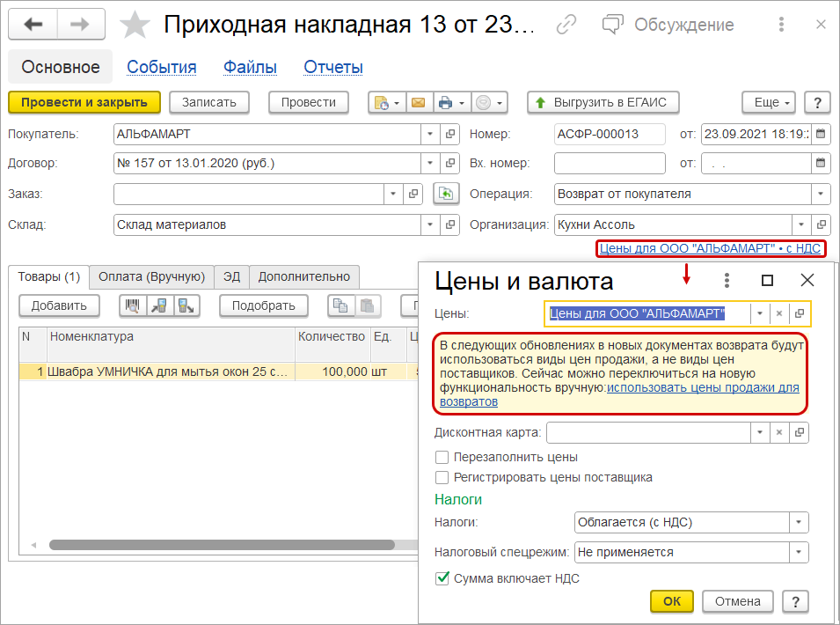Send document by email envelope icon
The image size is (840, 625).
tap(419, 102)
